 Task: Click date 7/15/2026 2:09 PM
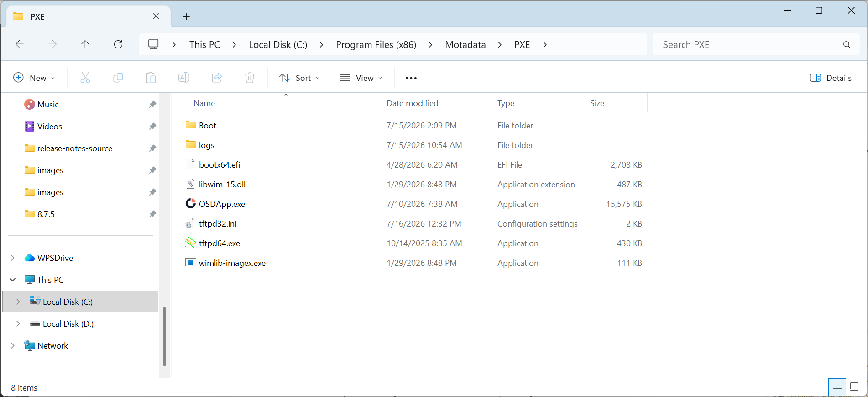(x=421, y=125)
